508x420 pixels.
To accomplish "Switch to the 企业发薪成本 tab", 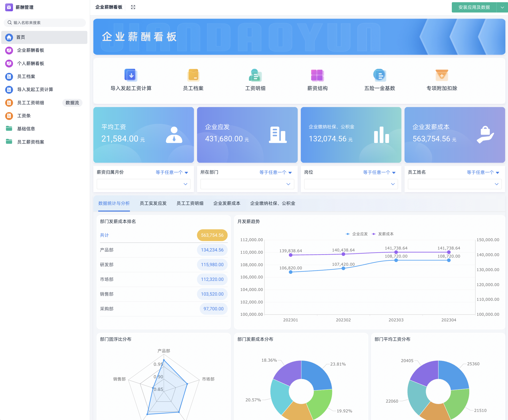I will point(227,203).
